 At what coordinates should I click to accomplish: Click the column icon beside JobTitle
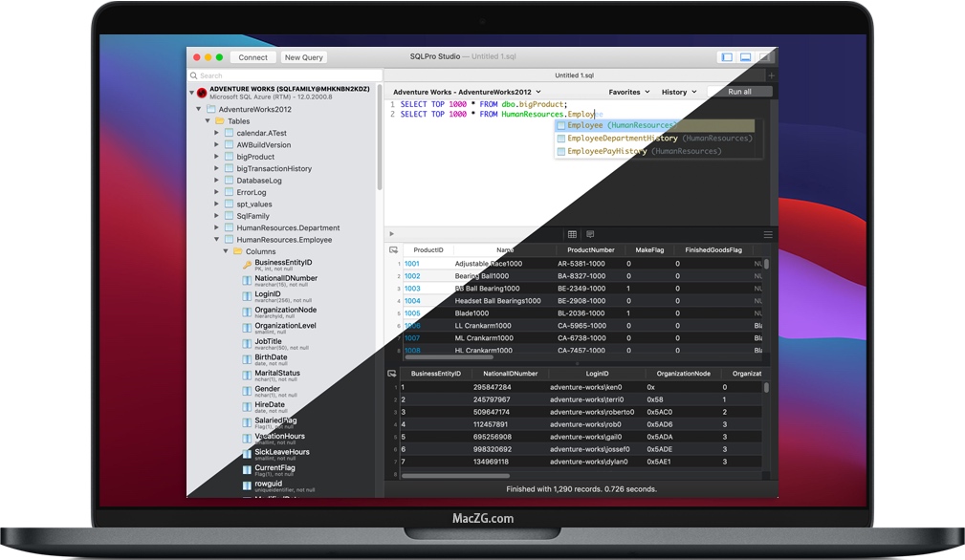pos(247,344)
